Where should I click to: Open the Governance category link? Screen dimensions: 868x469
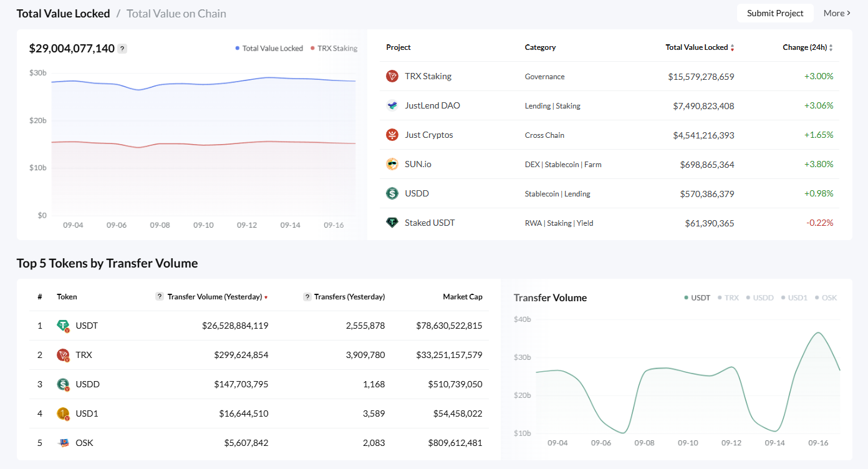tap(545, 76)
